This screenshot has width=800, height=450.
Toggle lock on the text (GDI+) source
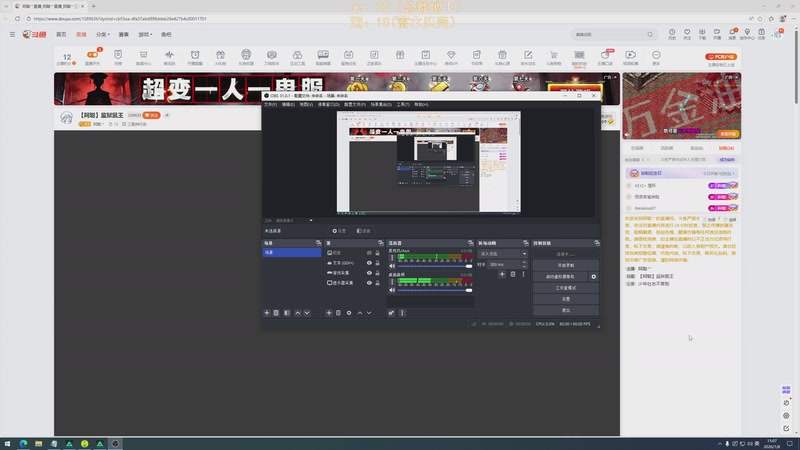(x=378, y=263)
